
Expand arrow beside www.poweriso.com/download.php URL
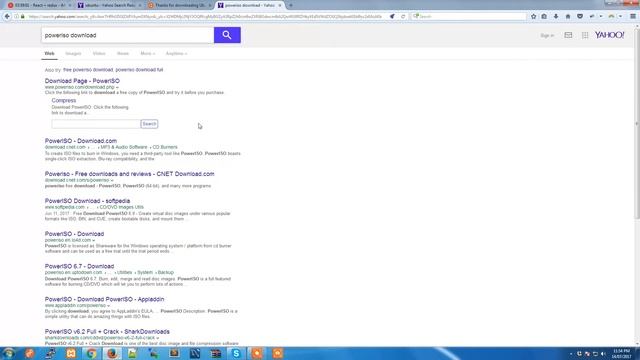pyautogui.click(x=117, y=87)
